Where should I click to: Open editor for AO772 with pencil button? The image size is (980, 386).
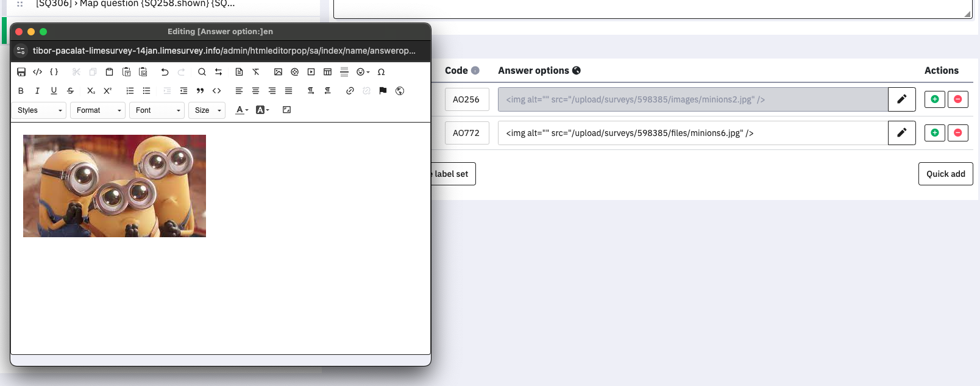(x=902, y=133)
